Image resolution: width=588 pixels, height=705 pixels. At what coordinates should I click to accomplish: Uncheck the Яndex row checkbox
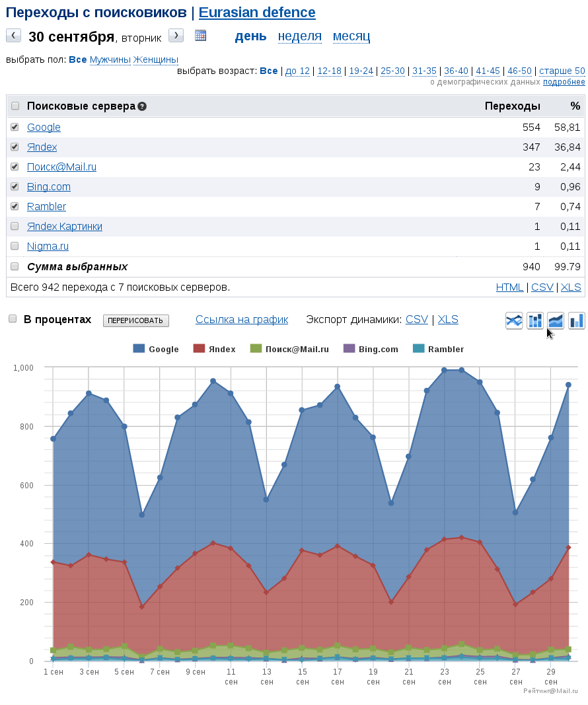[x=15, y=147]
